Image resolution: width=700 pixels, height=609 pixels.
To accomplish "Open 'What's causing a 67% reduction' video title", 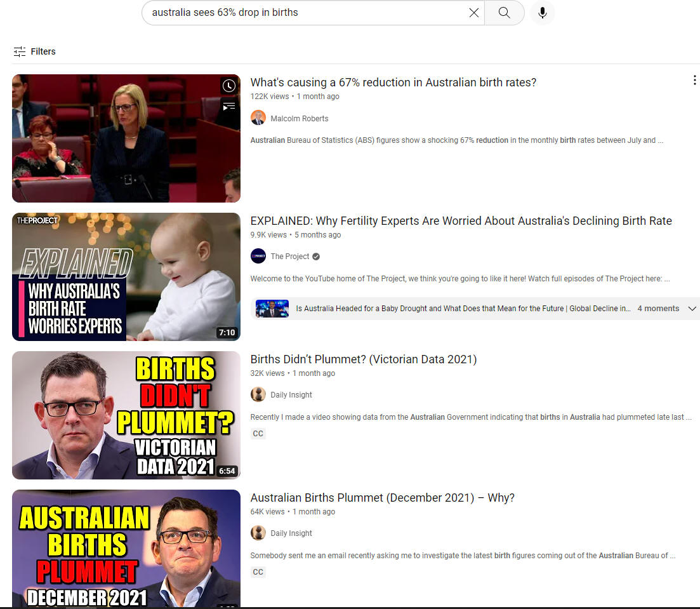I will (393, 83).
